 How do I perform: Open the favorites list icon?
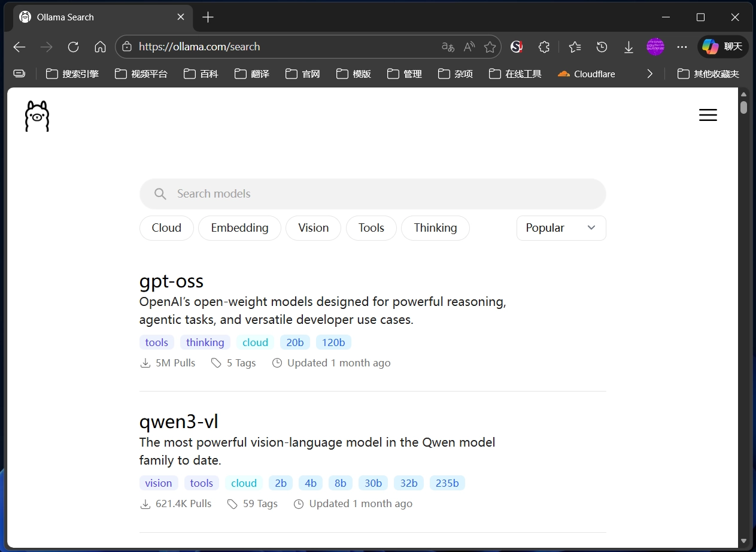click(575, 47)
